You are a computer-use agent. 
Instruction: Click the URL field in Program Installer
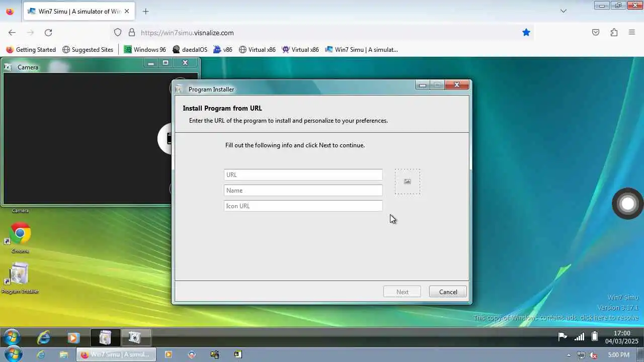pyautogui.click(x=303, y=174)
